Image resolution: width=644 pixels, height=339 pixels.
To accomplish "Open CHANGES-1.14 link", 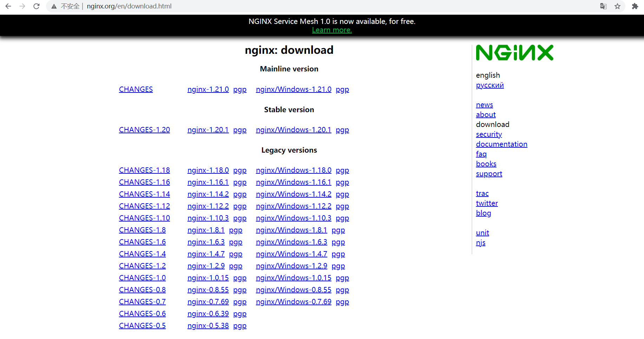I will [144, 194].
